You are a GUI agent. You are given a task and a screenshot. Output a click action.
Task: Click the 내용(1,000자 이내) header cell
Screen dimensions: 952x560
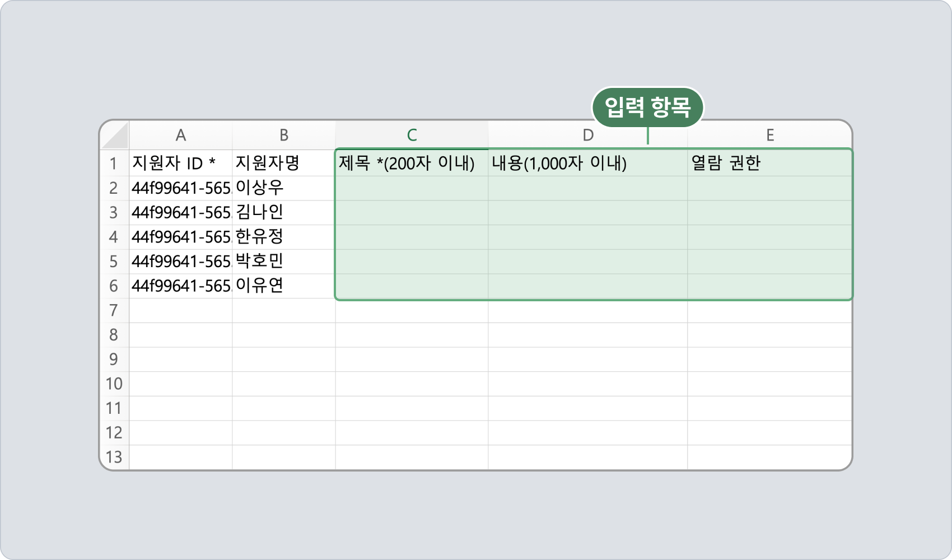587,164
